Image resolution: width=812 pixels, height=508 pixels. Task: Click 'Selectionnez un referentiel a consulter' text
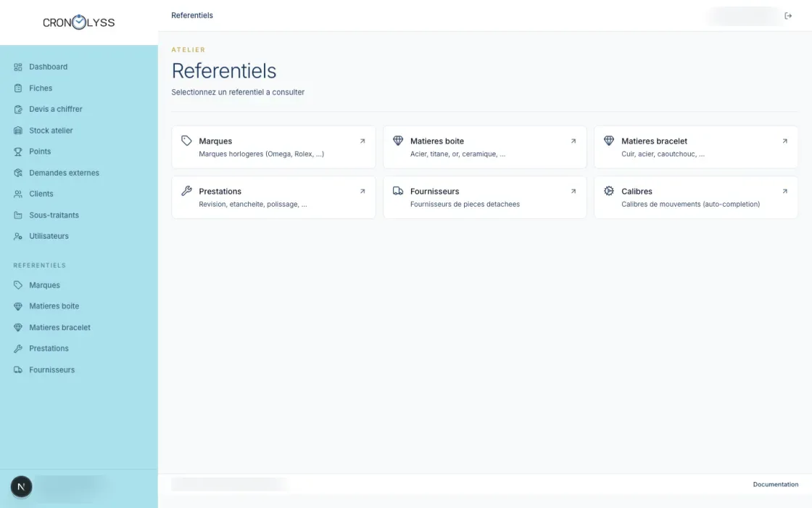(x=238, y=92)
